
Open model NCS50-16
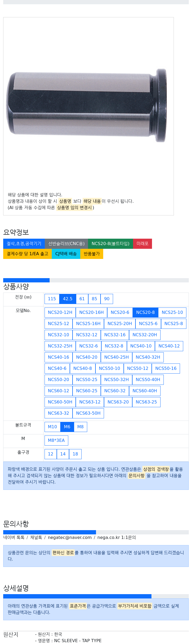tap(166, 369)
